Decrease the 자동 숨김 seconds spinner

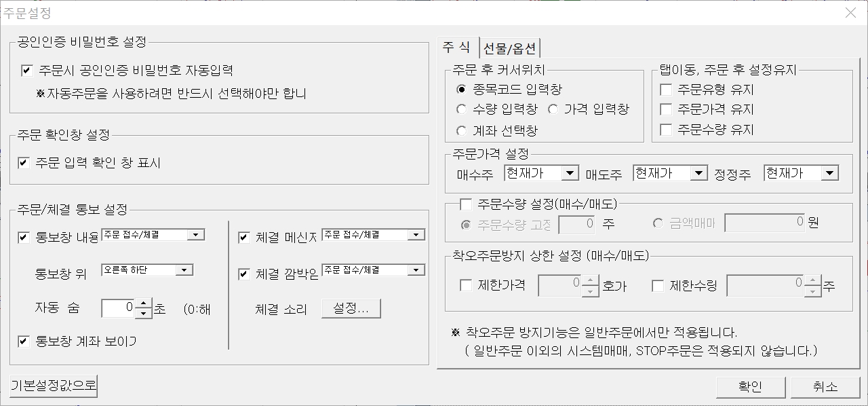point(143,313)
